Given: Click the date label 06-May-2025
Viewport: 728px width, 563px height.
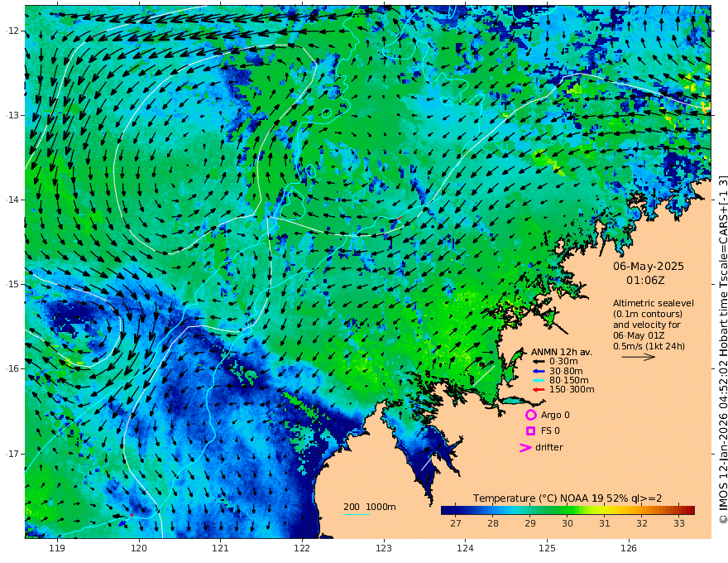Looking at the screenshot, I should pyautogui.click(x=648, y=266).
